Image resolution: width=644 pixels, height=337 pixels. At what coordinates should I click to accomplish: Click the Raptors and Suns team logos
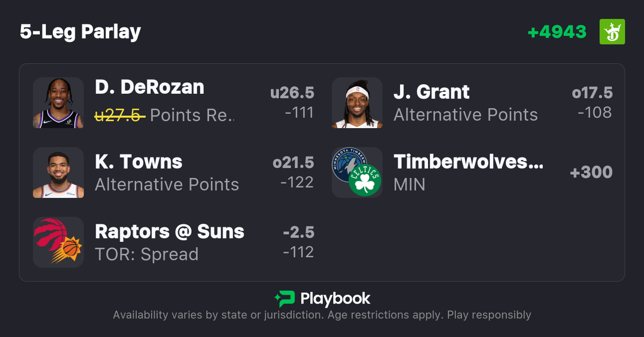tap(58, 242)
